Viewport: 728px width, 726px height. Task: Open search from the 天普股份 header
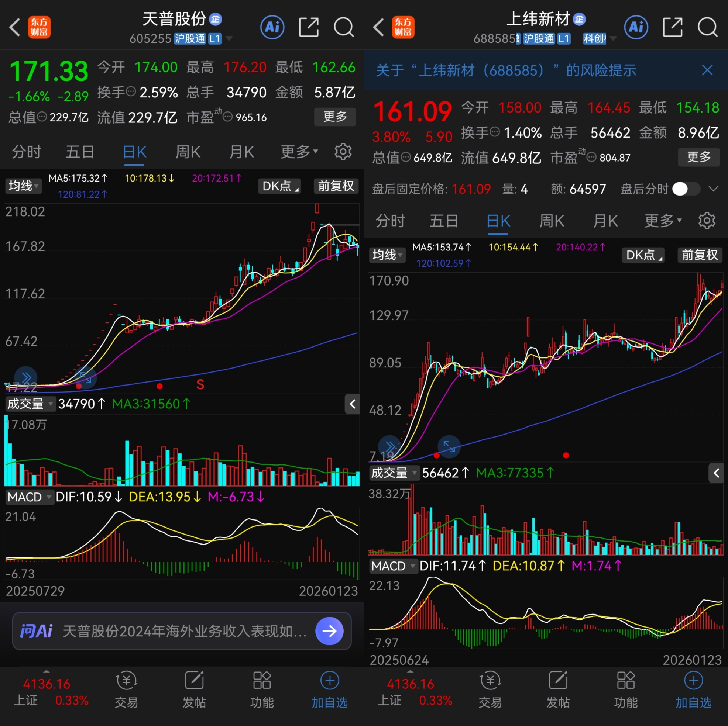point(344,27)
